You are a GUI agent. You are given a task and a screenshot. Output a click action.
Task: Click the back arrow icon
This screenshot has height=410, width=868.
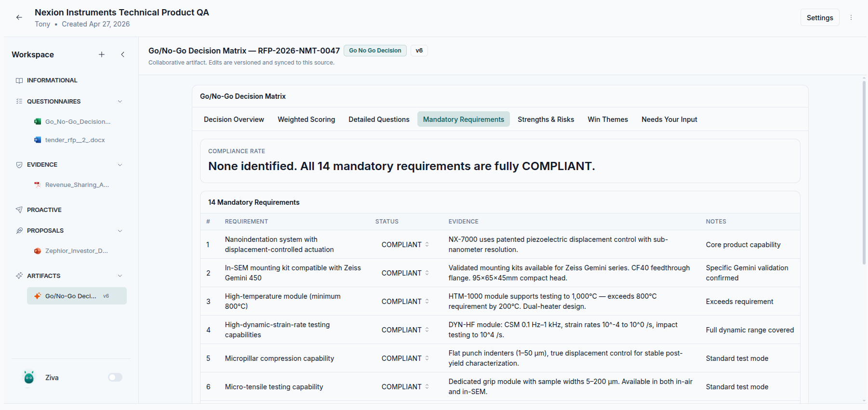point(19,17)
